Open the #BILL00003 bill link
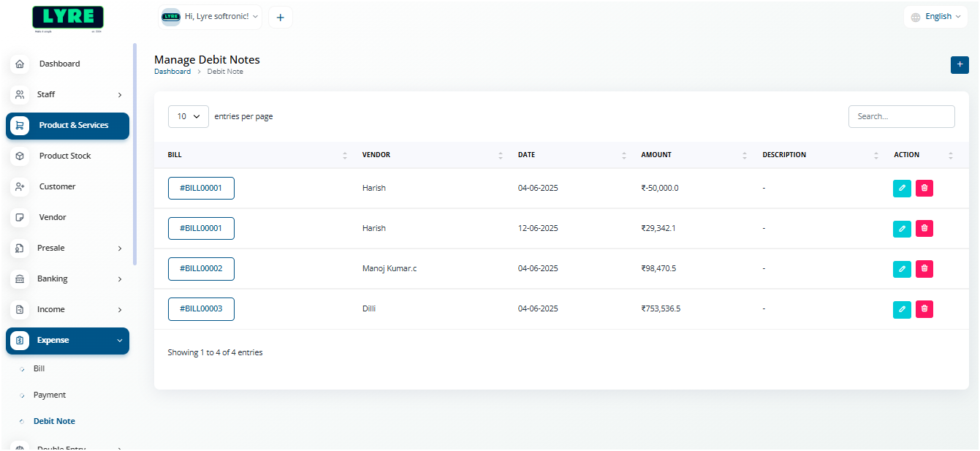Viewport: 980px width, 451px height. [x=201, y=309]
